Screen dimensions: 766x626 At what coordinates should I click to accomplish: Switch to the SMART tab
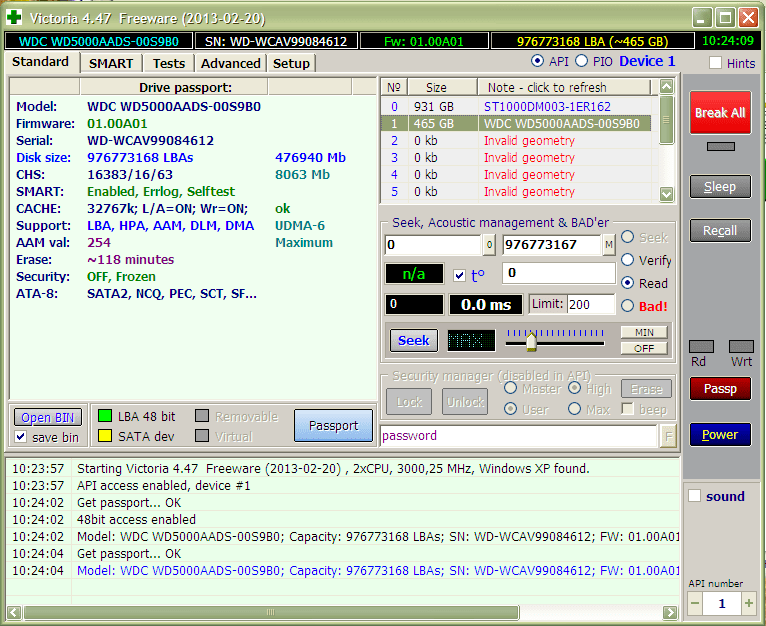coord(111,64)
